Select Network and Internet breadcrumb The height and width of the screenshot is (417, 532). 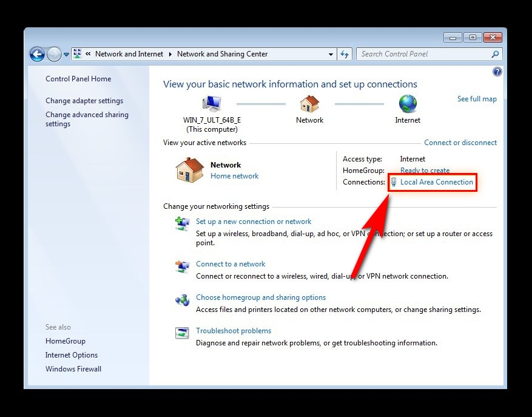pyautogui.click(x=129, y=54)
